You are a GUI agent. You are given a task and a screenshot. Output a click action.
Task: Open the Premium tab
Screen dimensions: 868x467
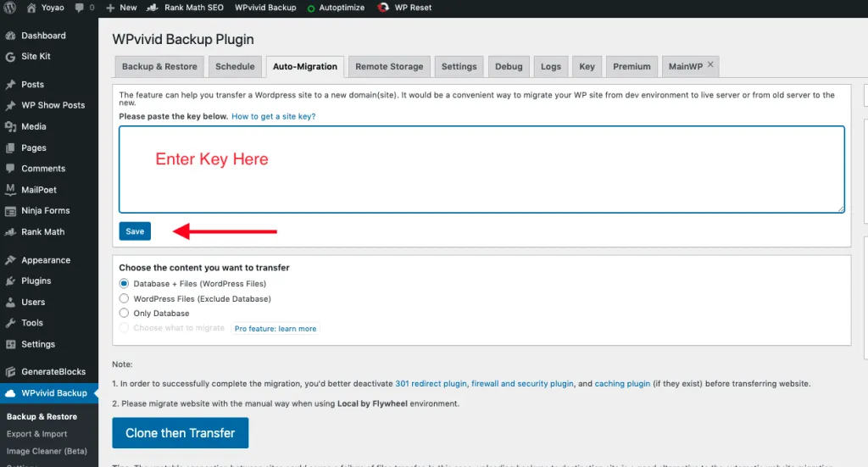pyautogui.click(x=632, y=66)
